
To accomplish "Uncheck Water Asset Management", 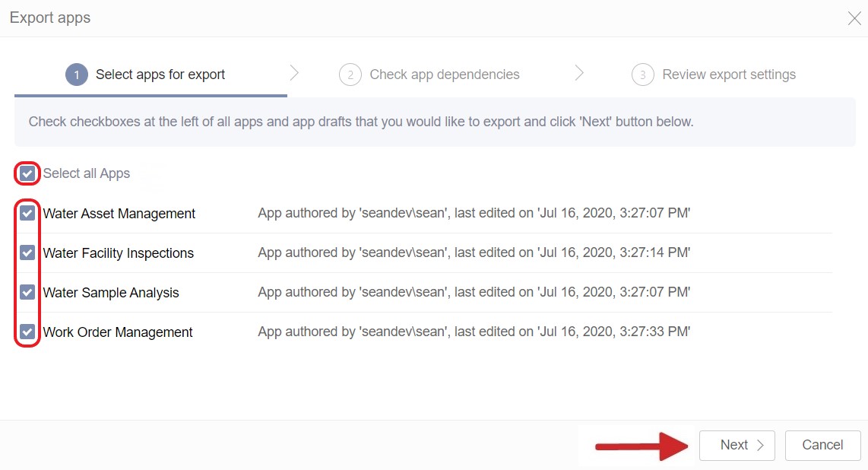I will tap(27, 213).
